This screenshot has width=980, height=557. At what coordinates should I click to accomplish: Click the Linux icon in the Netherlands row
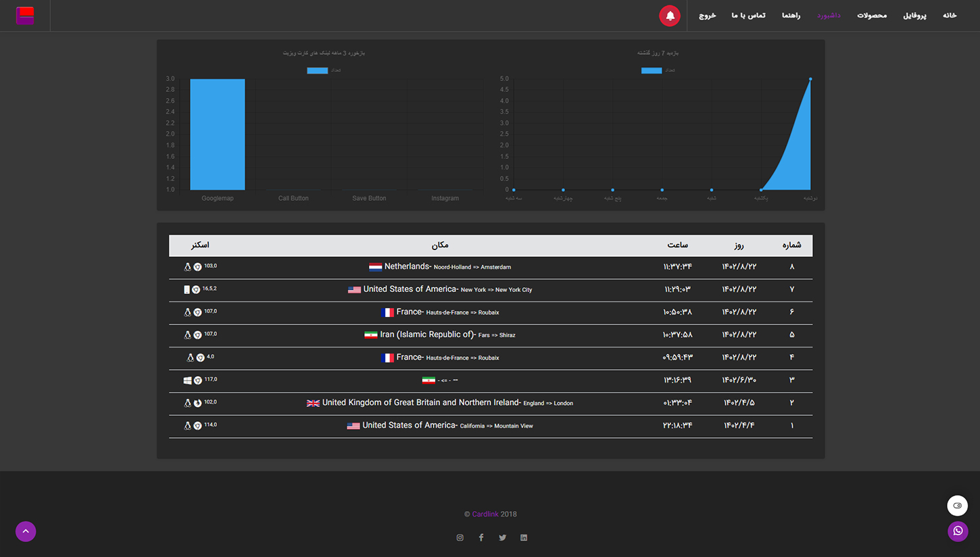(x=188, y=267)
